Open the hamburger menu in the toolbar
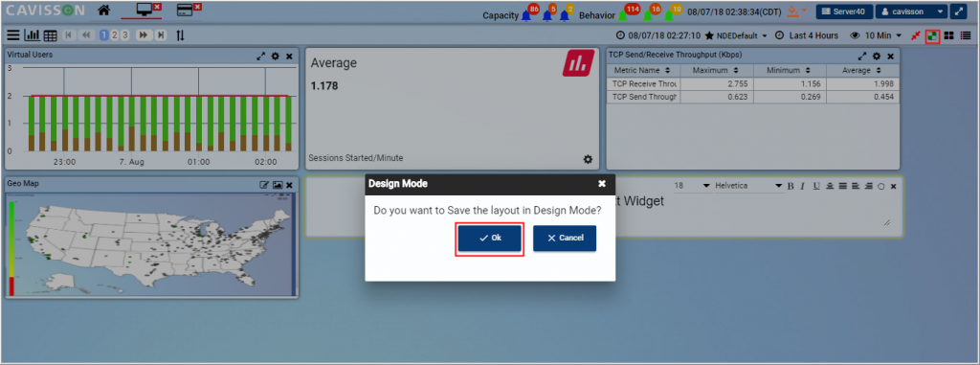 12,35
